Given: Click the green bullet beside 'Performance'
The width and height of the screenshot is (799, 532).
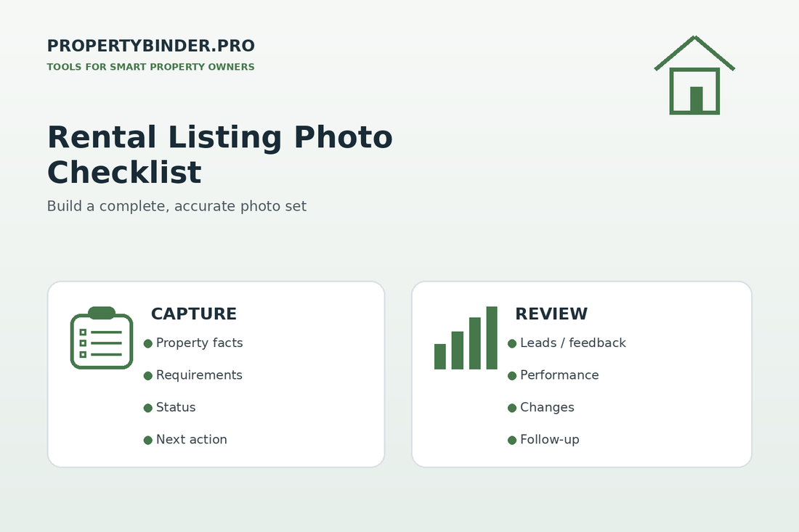Looking at the screenshot, I should (512, 376).
